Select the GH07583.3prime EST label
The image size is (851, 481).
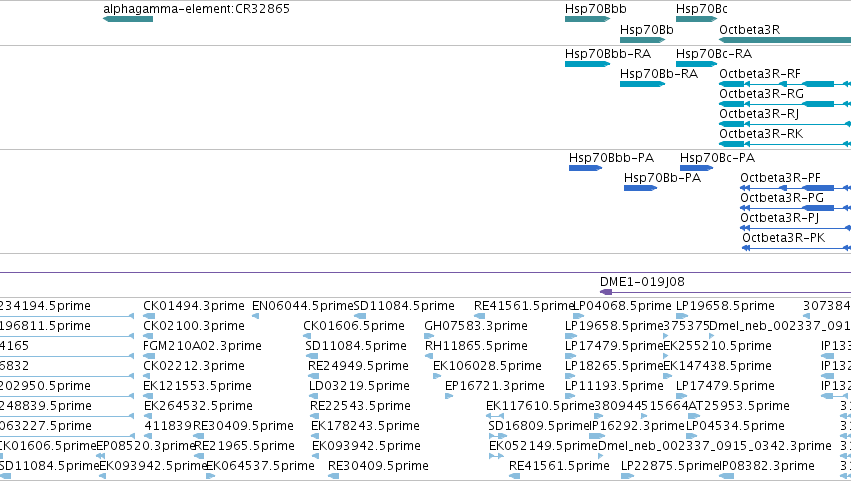476,326
